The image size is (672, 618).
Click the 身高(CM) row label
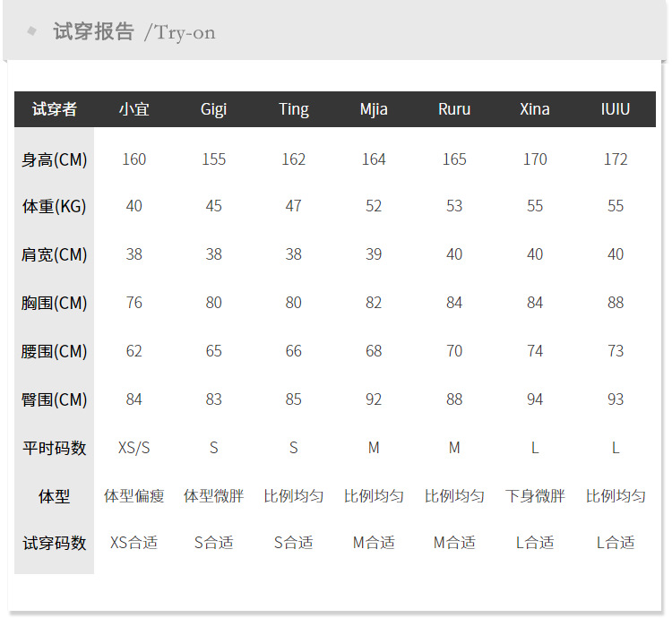55,159
